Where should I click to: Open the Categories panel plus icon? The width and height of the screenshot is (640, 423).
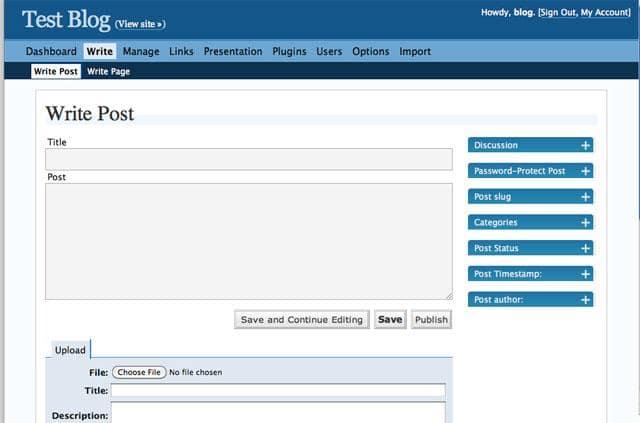coord(585,222)
